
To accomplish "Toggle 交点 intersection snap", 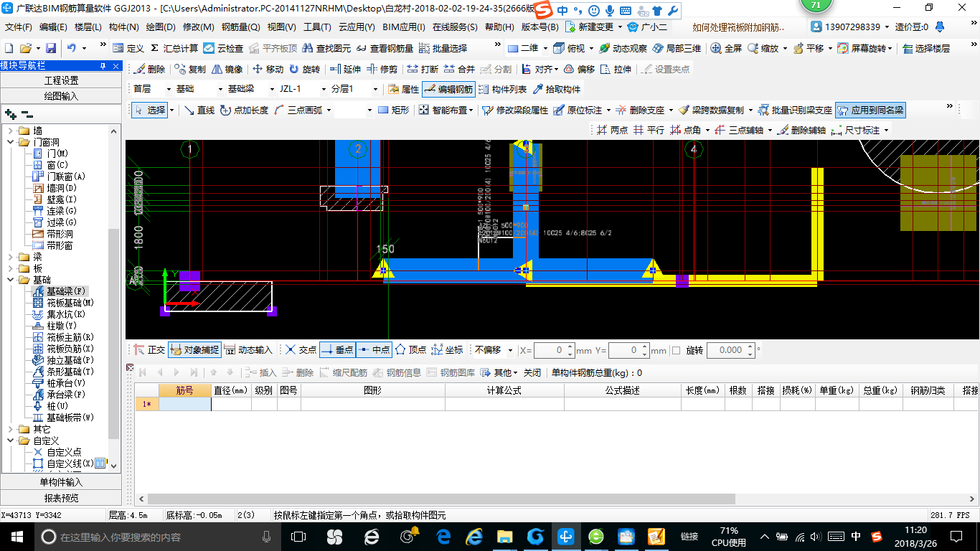I will pyautogui.click(x=301, y=350).
